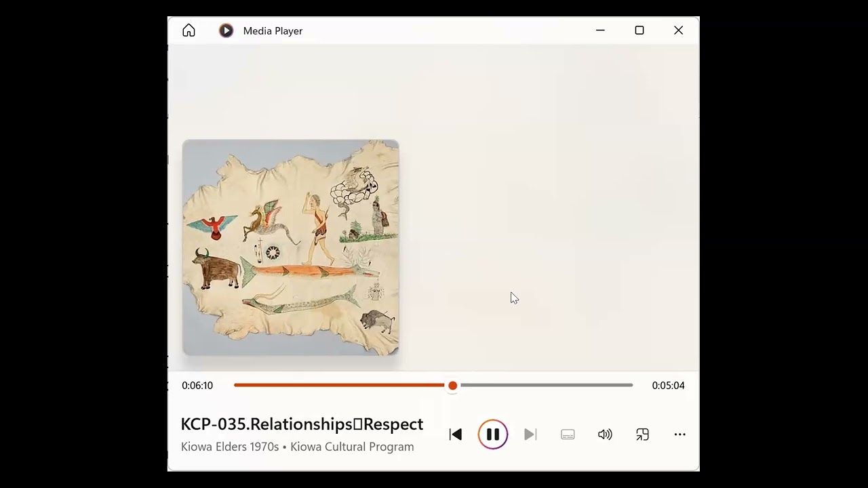Close the Media Player window
Image resolution: width=868 pixels, height=488 pixels.
click(x=678, y=30)
